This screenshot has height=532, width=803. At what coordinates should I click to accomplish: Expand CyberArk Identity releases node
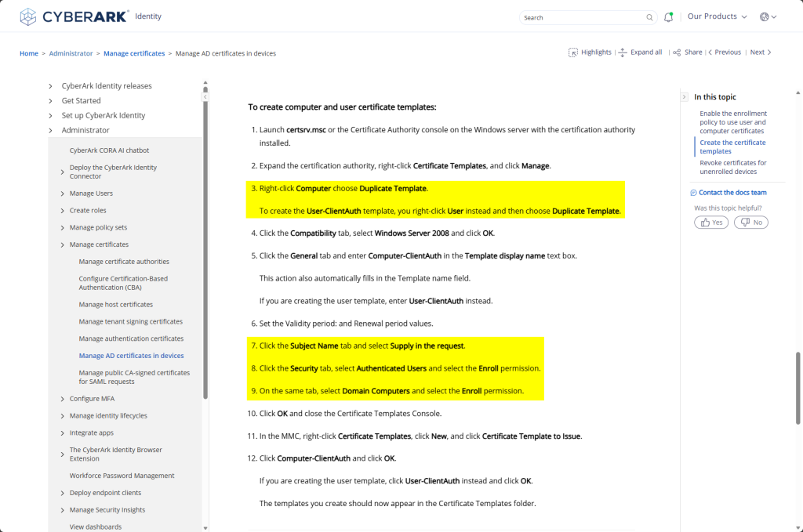click(52, 86)
